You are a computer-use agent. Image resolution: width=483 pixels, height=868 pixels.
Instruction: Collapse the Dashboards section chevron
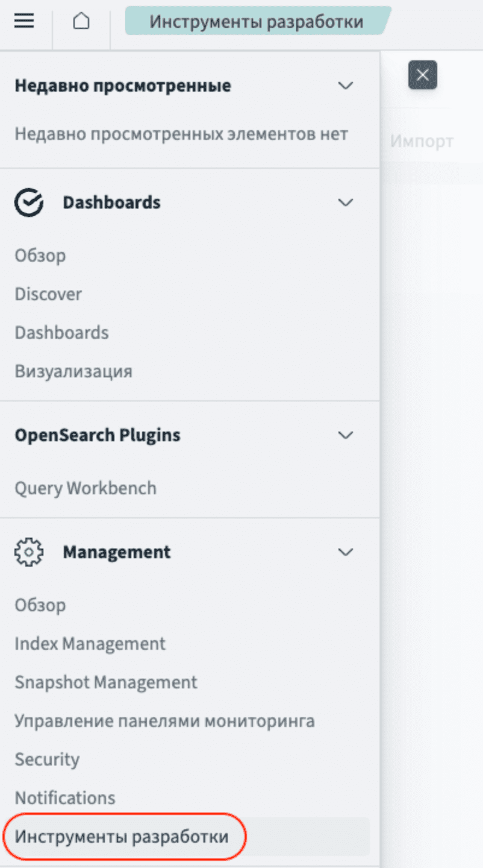(x=345, y=203)
